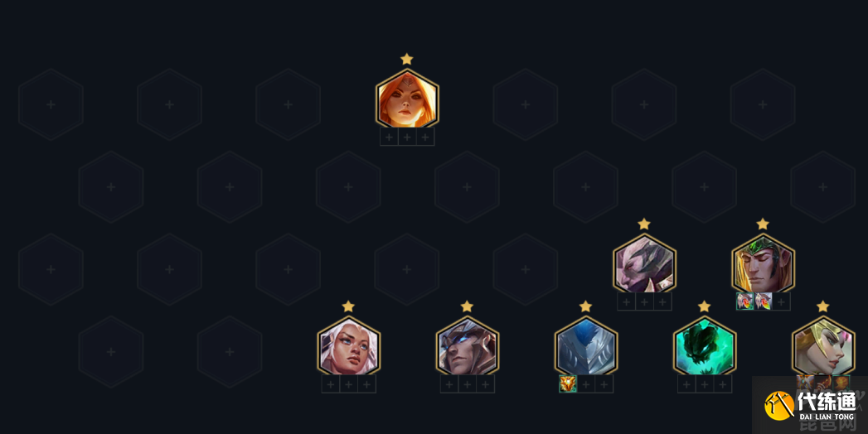Toggle star level above the green skull champion
Viewport: 868px width, 434px height.
[704, 306]
